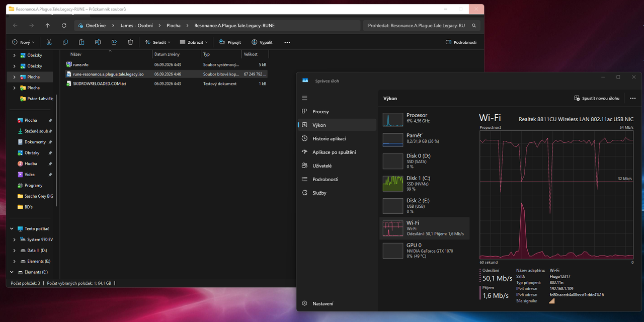Open Historie aplikací tab

[x=337, y=138]
